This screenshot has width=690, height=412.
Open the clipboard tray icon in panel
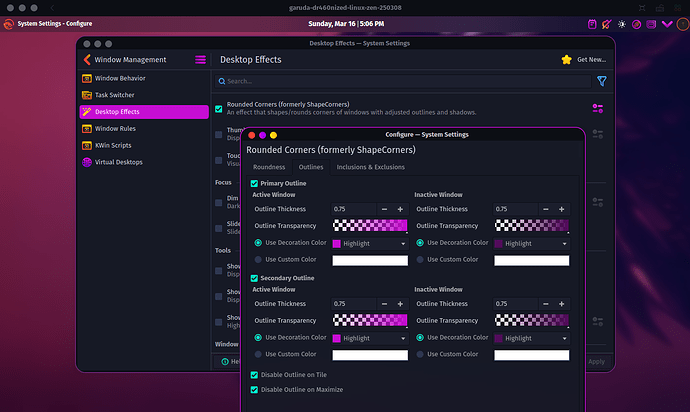coord(592,24)
